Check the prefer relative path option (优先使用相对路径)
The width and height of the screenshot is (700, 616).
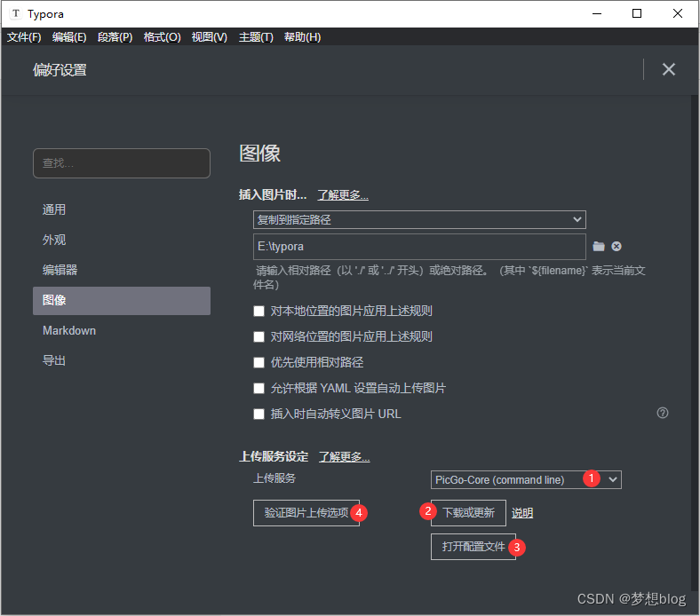(x=259, y=363)
